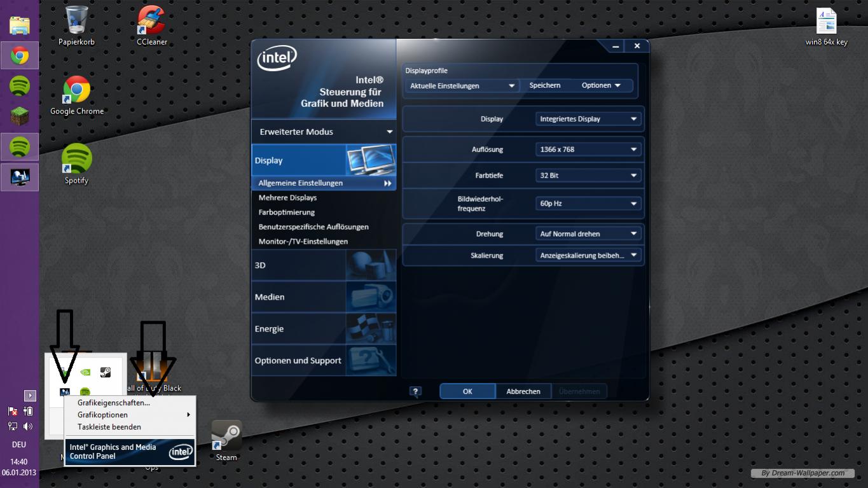Screen dimensions: 868x488
Task: Open the Aktuelle Einstellungen profile dropdown
Action: click(x=462, y=86)
